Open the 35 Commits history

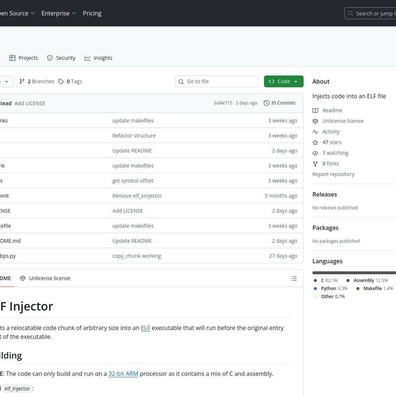[x=279, y=103]
